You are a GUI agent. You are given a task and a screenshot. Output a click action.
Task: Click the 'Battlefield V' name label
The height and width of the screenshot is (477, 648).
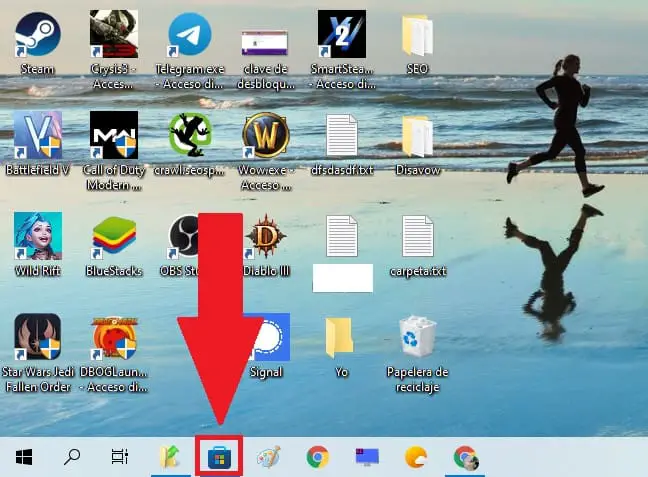[x=38, y=170]
